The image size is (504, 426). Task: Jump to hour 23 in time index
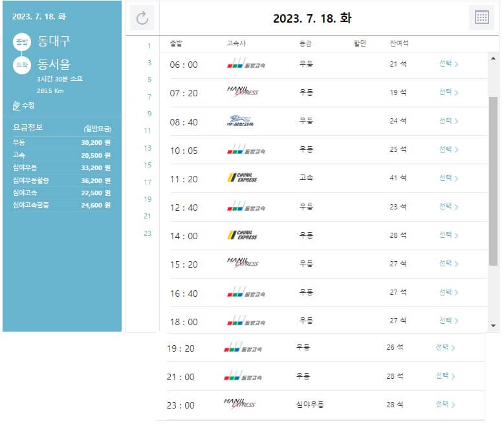148,233
